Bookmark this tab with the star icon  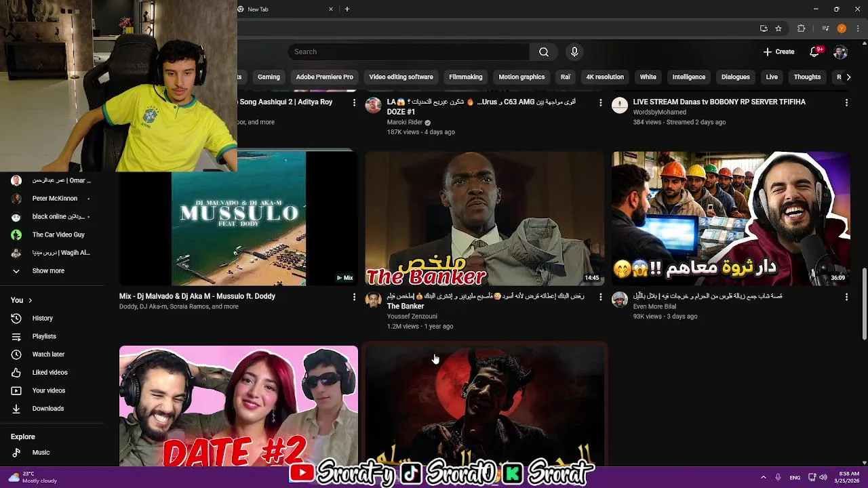point(778,28)
